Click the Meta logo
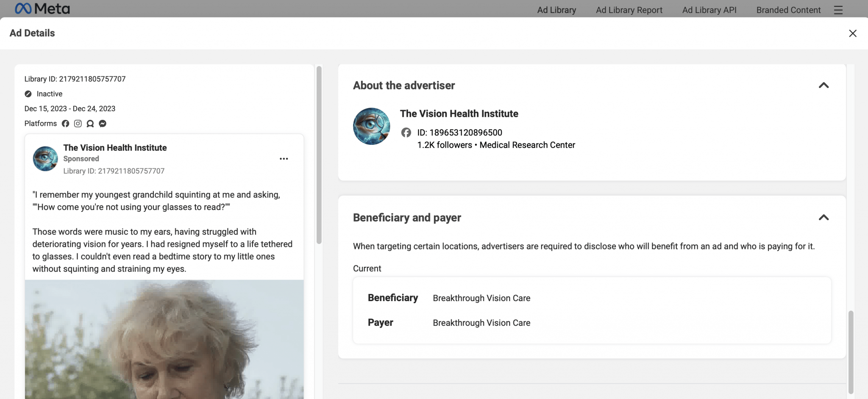This screenshot has width=868, height=399. (42, 8)
